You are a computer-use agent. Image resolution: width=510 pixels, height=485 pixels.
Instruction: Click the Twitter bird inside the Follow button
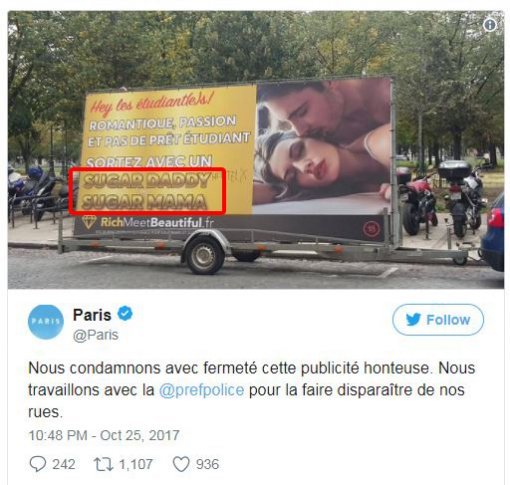(413, 319)
